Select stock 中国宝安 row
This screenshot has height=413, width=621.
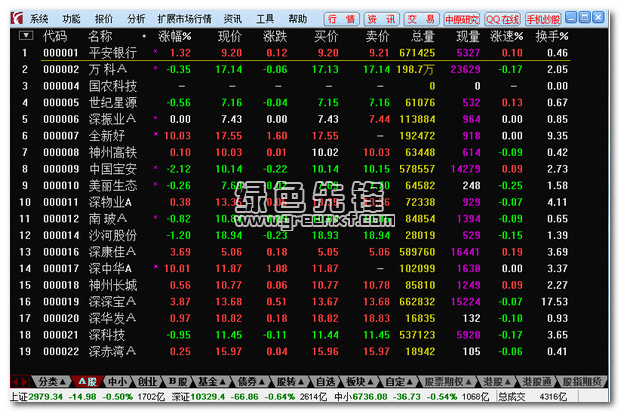(x=293, y=169)
